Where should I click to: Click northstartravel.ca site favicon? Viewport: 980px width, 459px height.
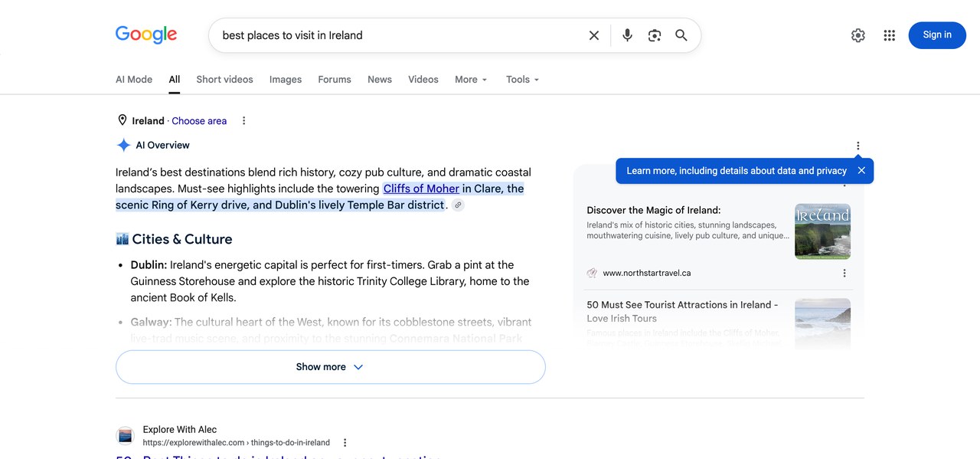pyautogui.click(x=592, y=273)
